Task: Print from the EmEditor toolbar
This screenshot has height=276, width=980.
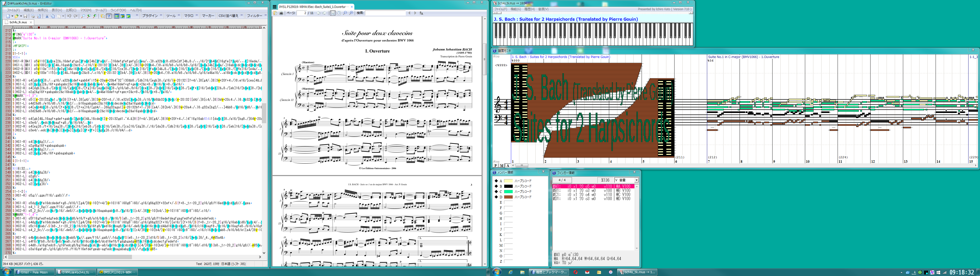Action: click(x=33, y=16)
